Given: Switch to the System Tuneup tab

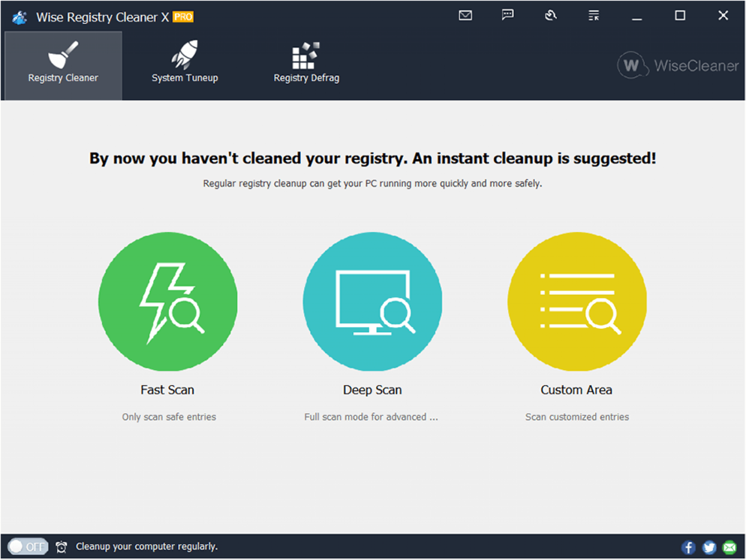Looking at the screenshot, I should [x=185, y=62].
